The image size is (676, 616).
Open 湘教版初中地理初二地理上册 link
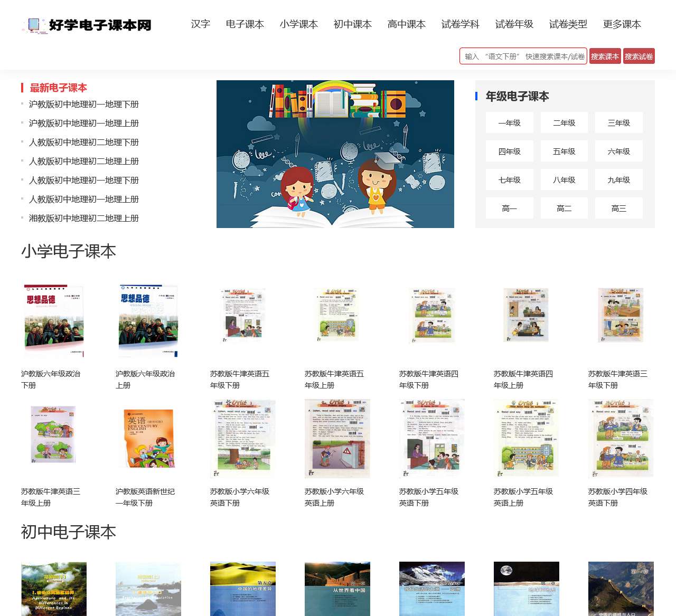[x=83, y=218]
